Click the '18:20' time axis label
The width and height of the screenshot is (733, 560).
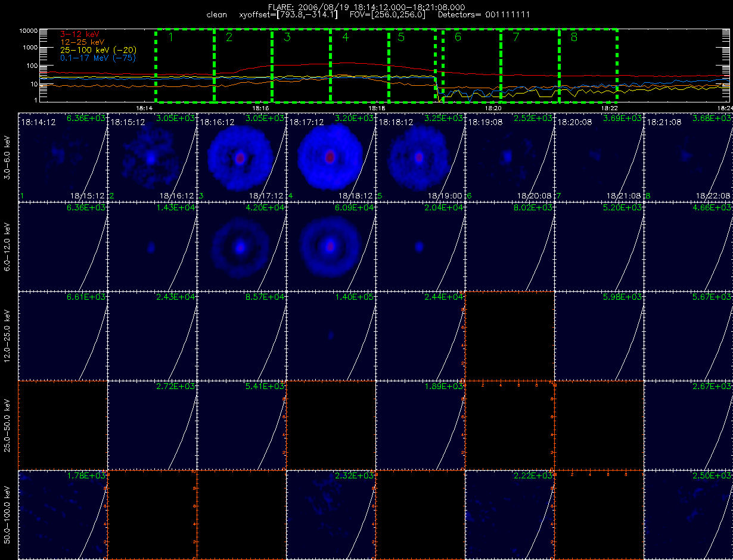coord(493,108)
